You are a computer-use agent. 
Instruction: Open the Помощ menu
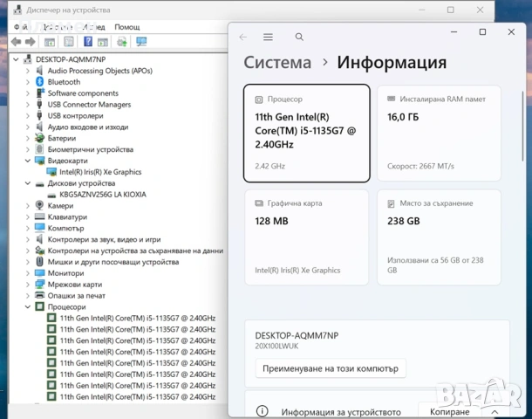coord(126,27)
